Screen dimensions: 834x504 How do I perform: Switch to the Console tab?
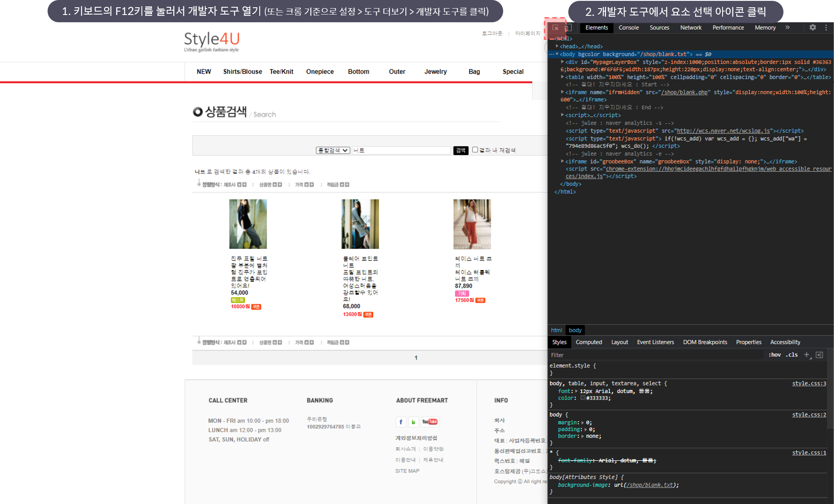coord(628,27)
